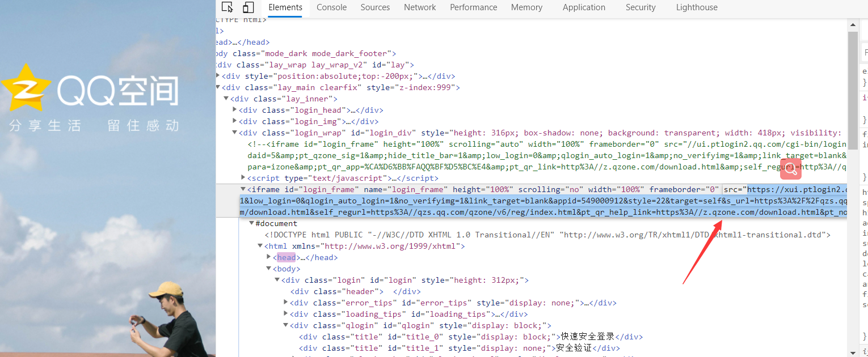Collapse the lay_main clearfix div
The image size is (868, 357).
[219, 87]
